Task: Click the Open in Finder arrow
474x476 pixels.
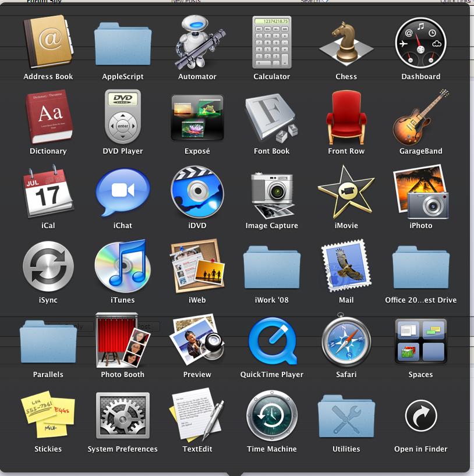Action: (420, 415)
